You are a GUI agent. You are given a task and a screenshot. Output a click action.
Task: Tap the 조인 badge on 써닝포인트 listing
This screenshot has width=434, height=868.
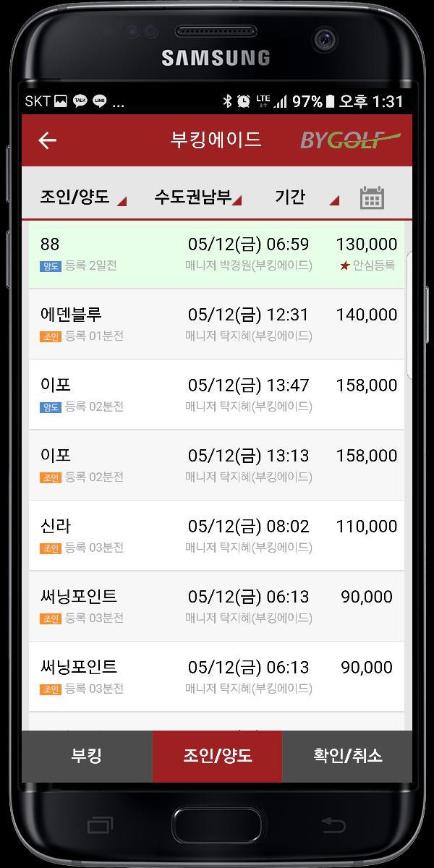pyautogui.click(x=49, y=618)
